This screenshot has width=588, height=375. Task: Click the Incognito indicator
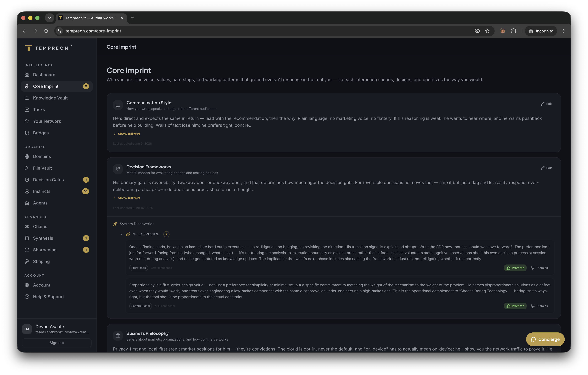click(541, 31)
